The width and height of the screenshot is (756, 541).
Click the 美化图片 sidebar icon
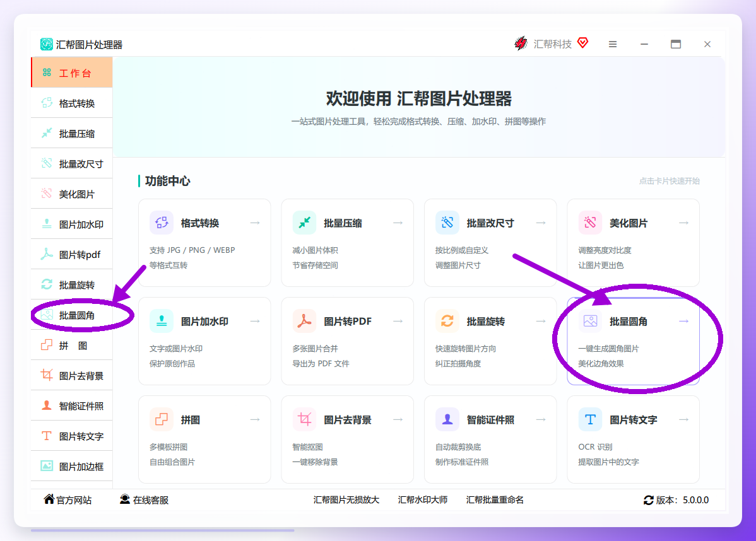tap(47, 194)
